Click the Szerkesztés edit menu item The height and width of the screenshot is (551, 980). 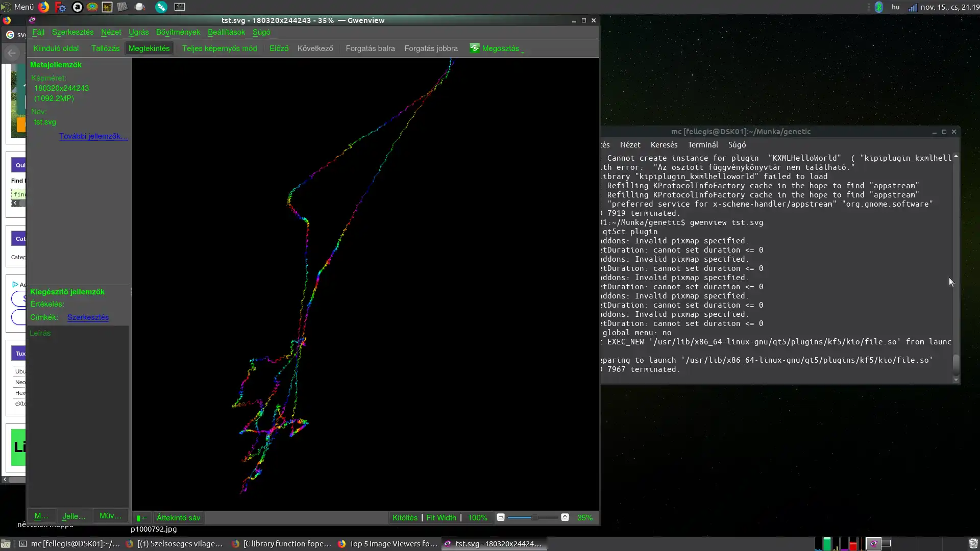72,32
